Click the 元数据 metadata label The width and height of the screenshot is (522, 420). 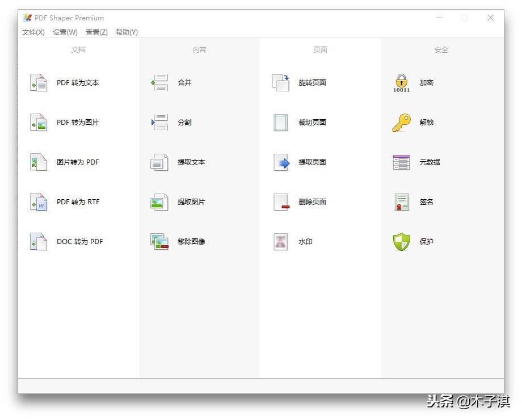coord(430,162)
